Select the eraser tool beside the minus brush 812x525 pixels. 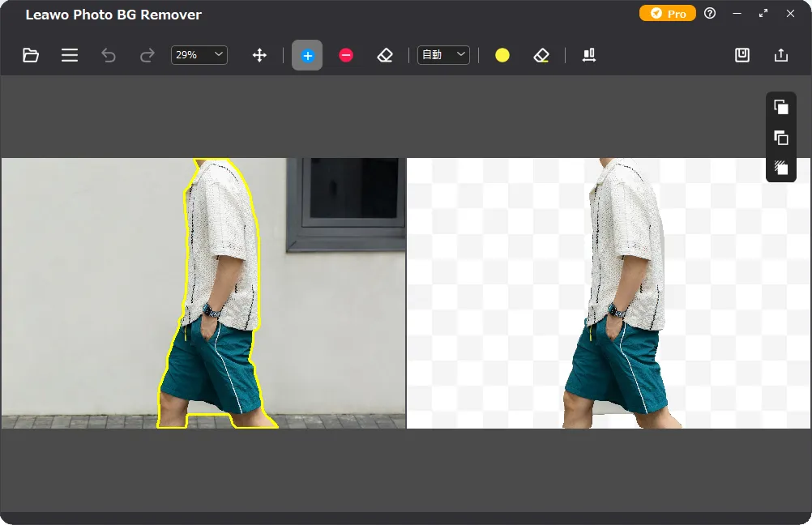pos(385,55)
